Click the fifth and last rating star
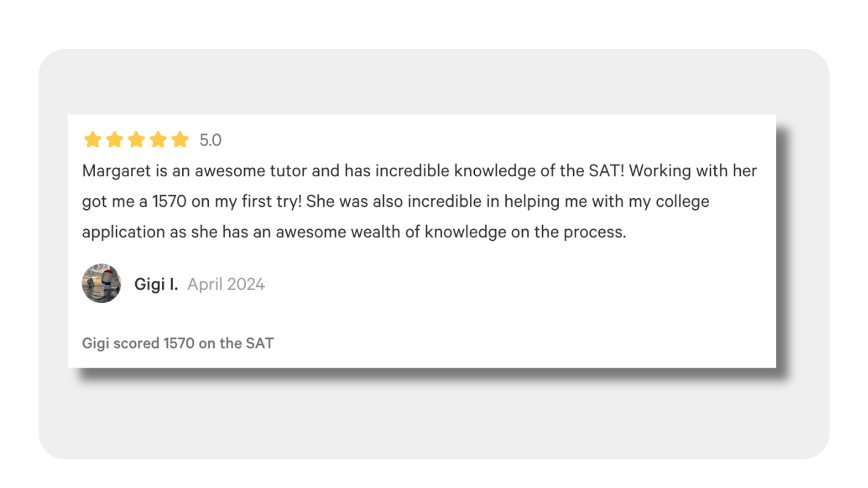868x488 pixels. click(180, 139)
